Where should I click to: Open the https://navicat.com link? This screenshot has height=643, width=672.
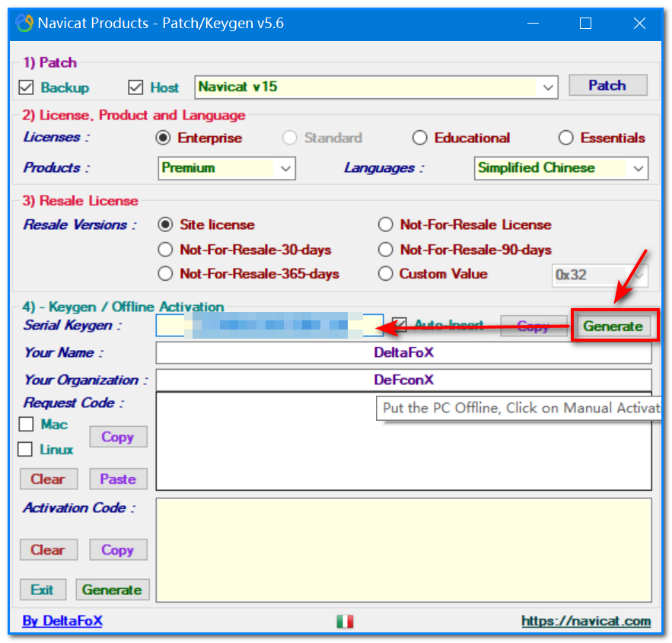point(586,621)
